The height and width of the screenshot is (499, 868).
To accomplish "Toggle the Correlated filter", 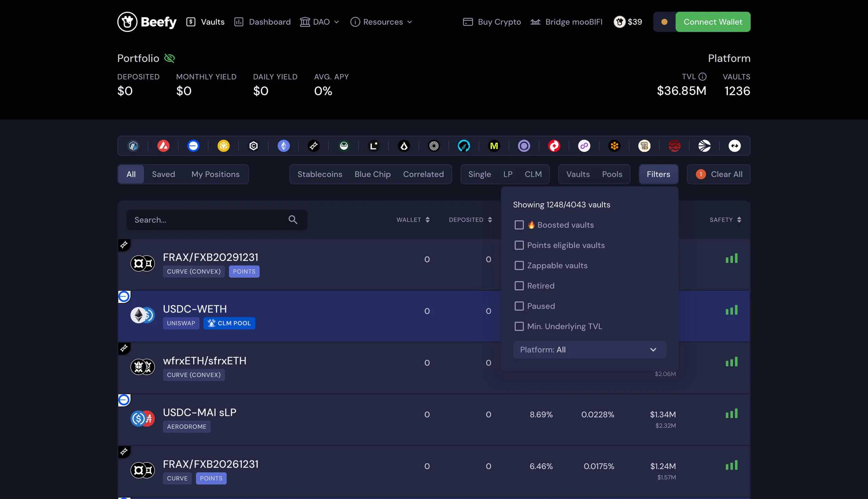I will [423, 174].
